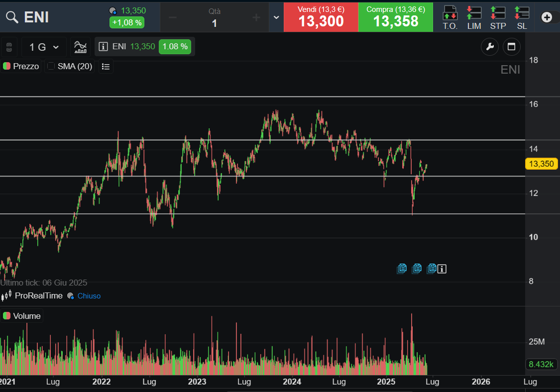Open the T.O. order ticket
The image size is (560, 392).
(x=450, y=17)
